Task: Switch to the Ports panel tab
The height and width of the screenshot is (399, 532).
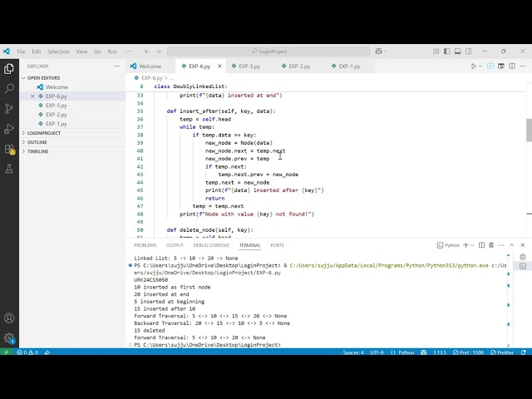Action: 277,245
